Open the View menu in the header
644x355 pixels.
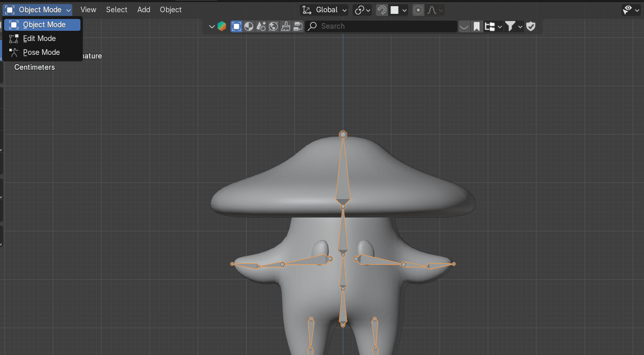88,10
